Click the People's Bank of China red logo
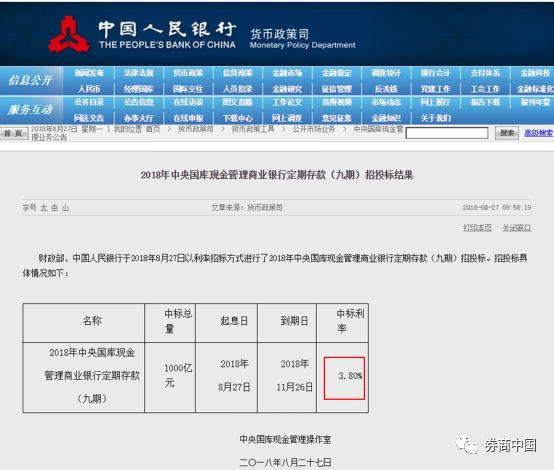 [x=69, y=35]
